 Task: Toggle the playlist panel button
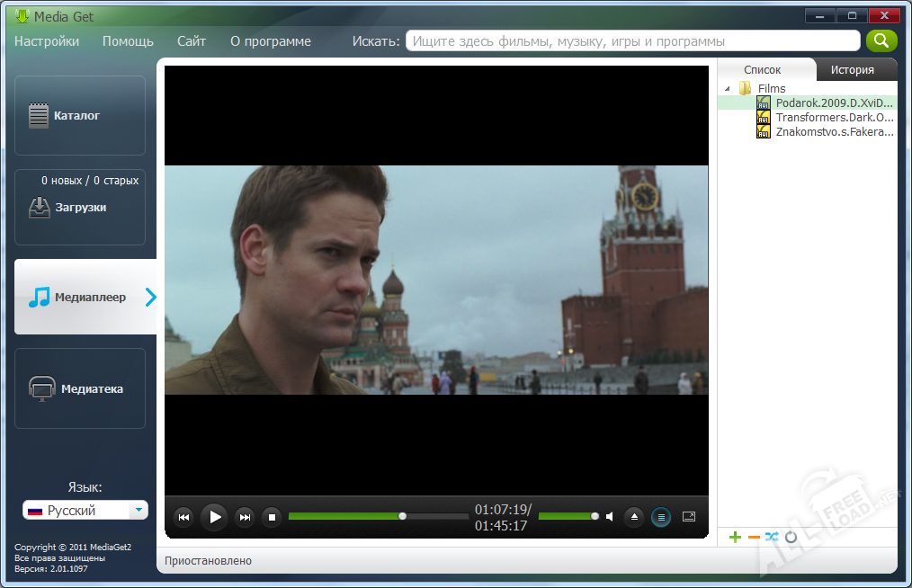661,517
